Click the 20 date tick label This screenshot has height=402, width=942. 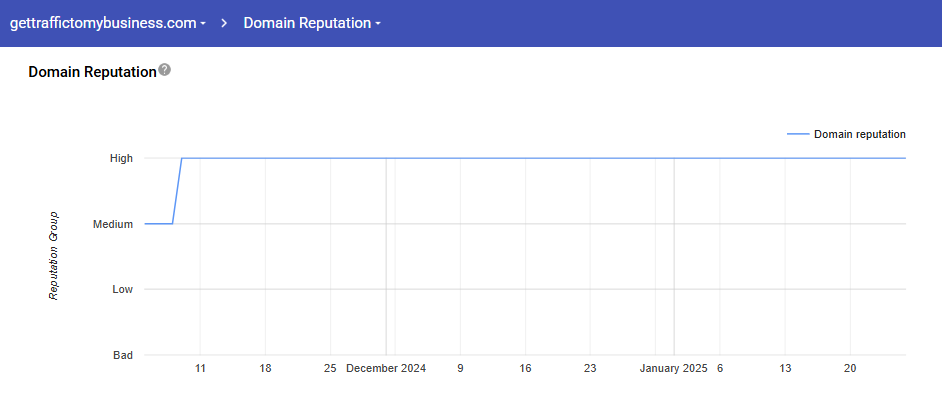click(x=850, y=369)
